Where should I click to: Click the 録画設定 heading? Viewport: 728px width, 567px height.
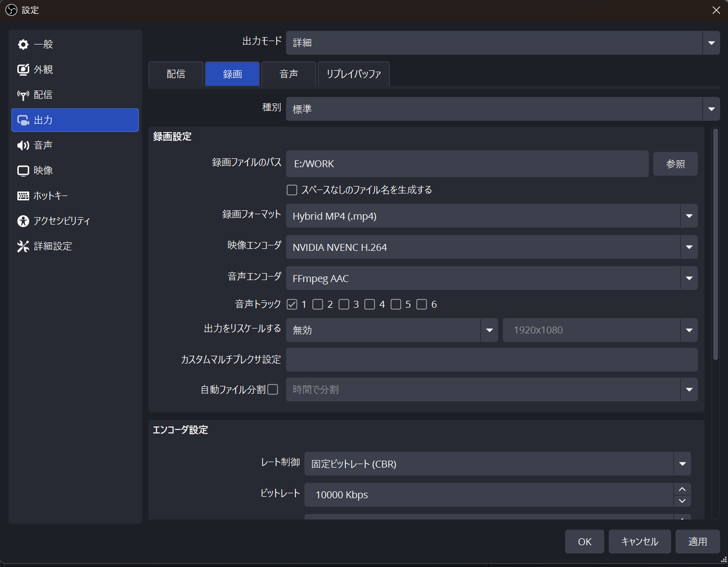pos(172,136)
